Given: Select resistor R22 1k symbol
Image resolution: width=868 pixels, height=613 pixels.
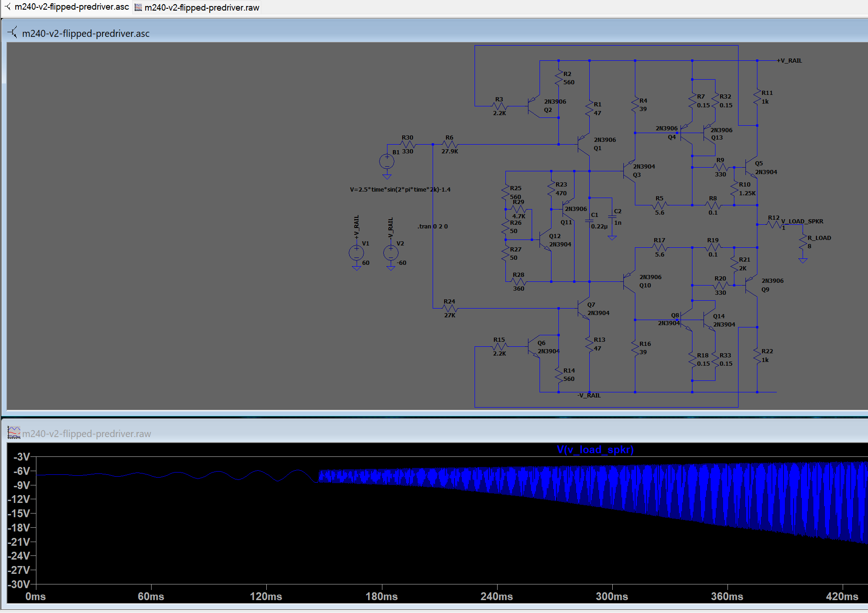Looking at the screenshot, I should pos(757,356).
